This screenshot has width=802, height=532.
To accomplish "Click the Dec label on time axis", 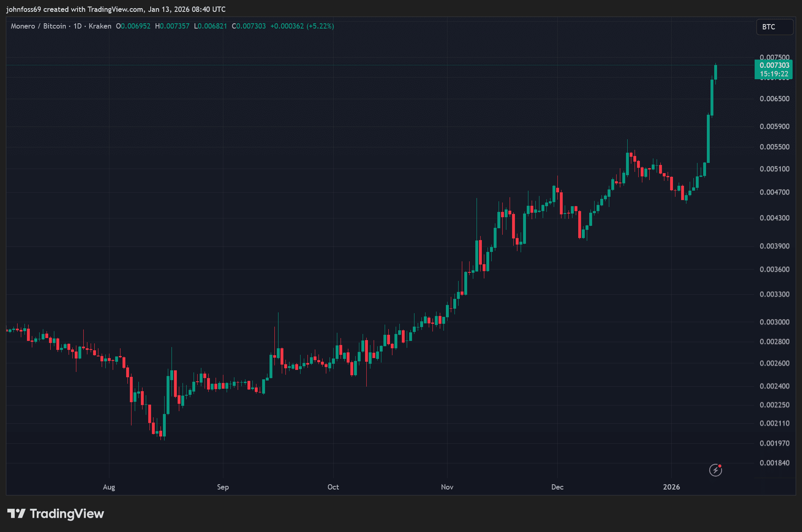I will pyautogui.click(x=557, y=487).
